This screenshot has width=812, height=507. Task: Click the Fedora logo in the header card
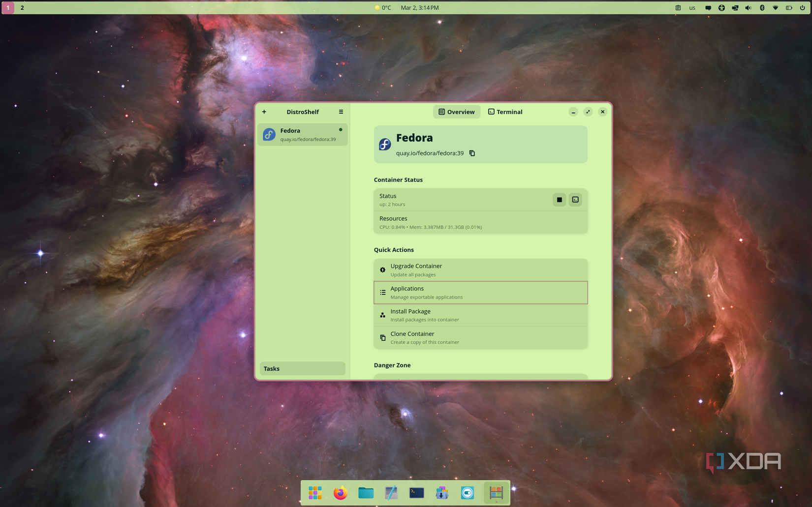pyautogui.click(x=385, y=144)
